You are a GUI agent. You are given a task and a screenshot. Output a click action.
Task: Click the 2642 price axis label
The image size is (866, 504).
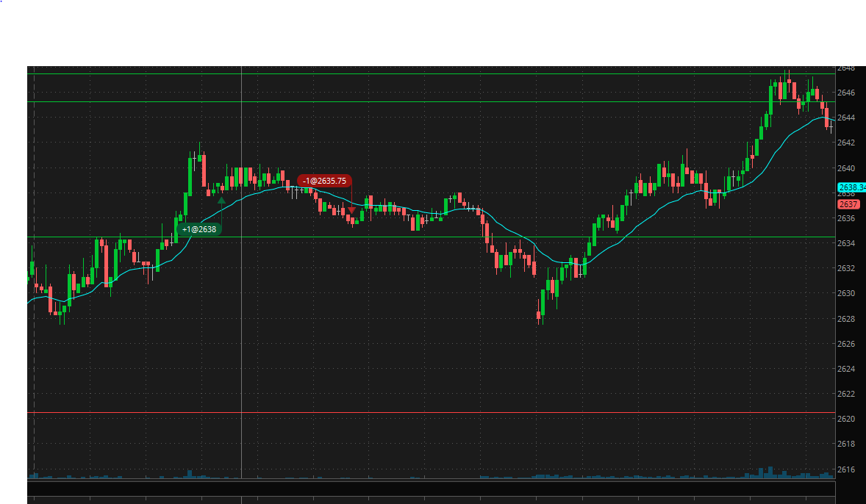[x=846, y=143]
